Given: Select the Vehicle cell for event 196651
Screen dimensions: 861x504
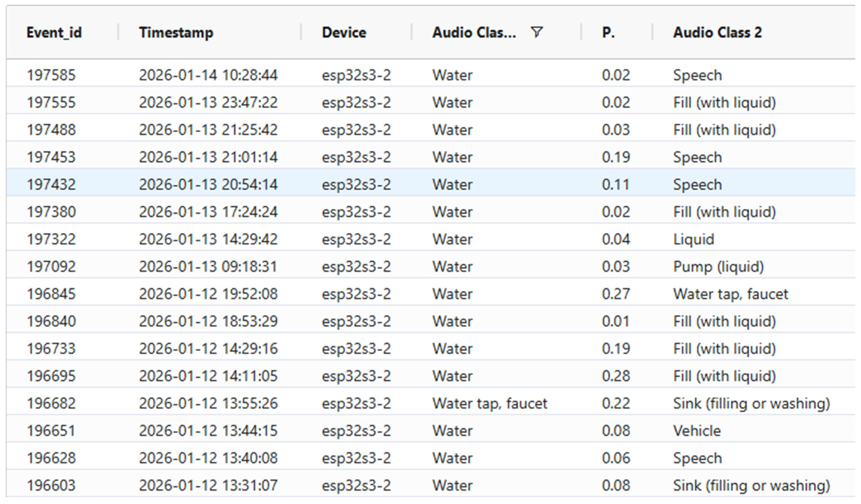Looking at the screenshot, I should pyautogui.click(x=697, y=430).
